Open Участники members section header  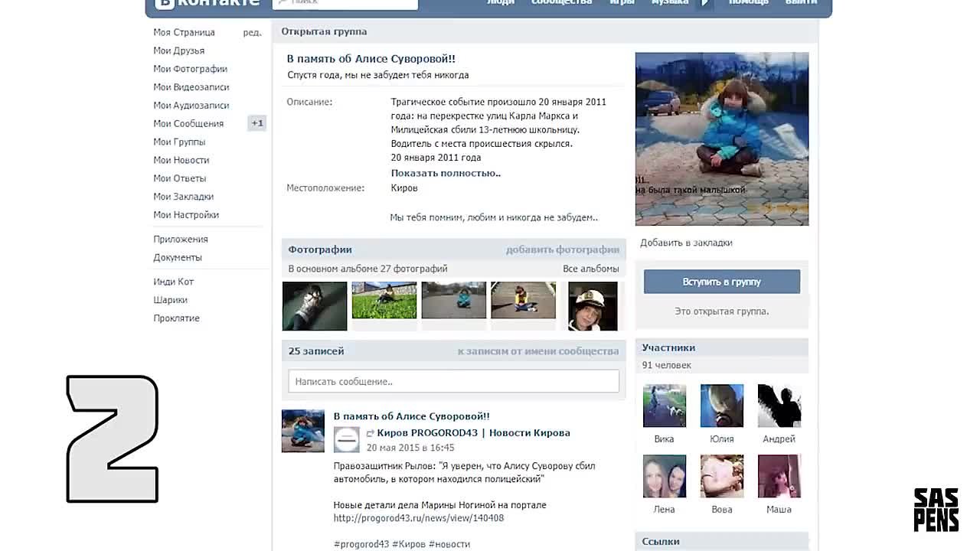668,347
